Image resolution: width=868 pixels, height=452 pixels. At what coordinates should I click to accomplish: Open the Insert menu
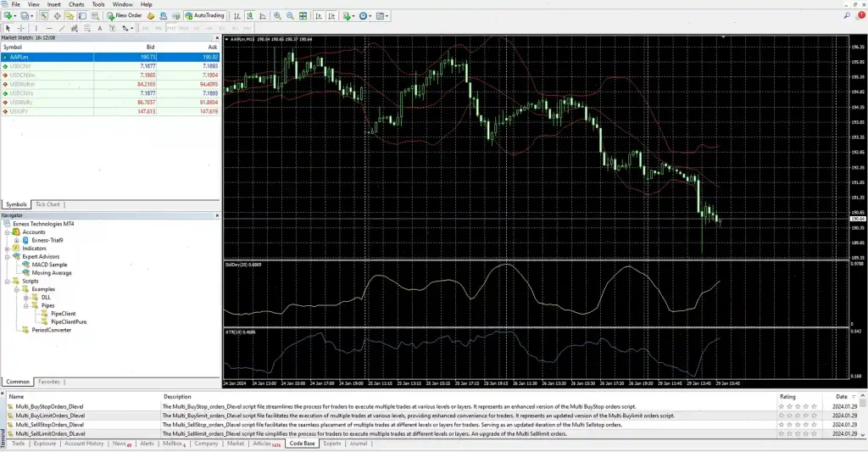click(53, 4)
